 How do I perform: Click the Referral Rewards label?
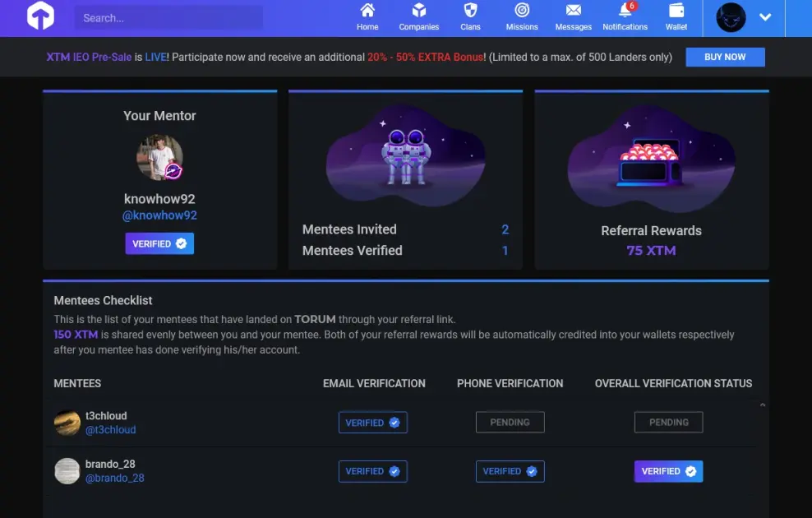(x=651, y=231)
